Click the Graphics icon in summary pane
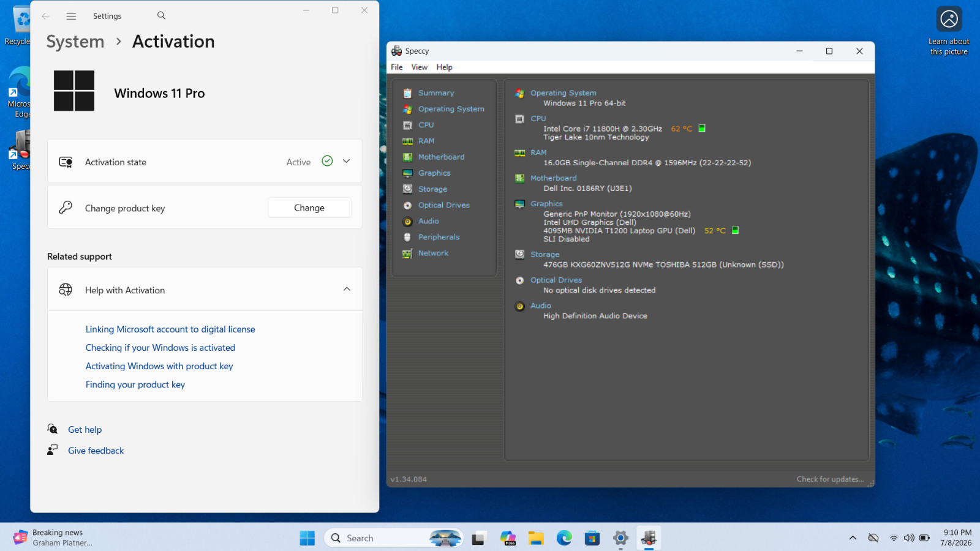 (519, 204)
